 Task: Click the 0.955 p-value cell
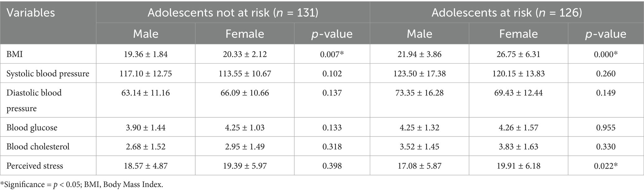pyautogui.click(x=606, y=128)
